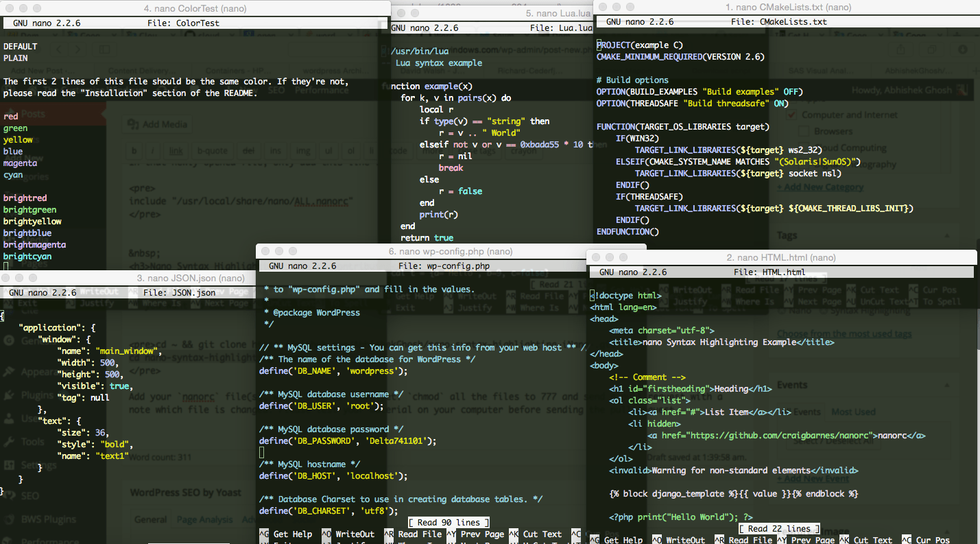Screen dimensions: 980x544
Task: Check the Browsers category checkbox
Action: [803, 131]
